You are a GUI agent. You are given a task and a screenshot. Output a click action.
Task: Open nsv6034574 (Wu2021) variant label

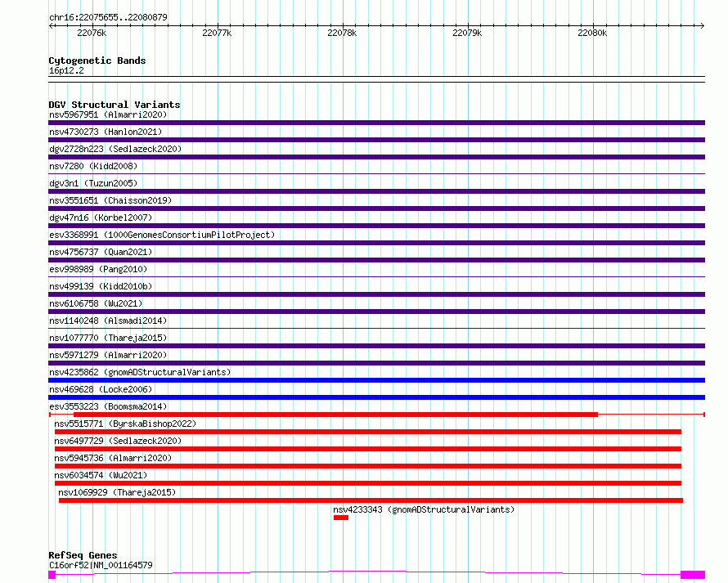pos(101,475)
